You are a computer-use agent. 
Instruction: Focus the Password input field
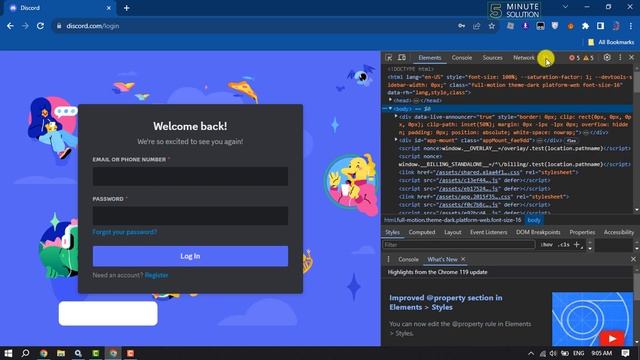click(190, 216)
